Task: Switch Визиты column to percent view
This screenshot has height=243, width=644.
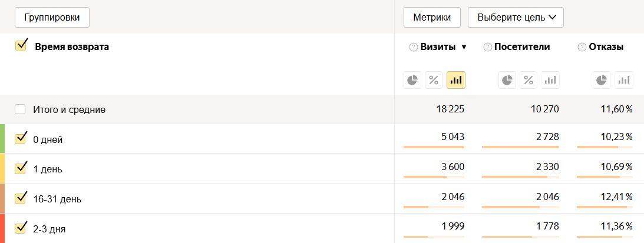Action: tap(434, 80)
